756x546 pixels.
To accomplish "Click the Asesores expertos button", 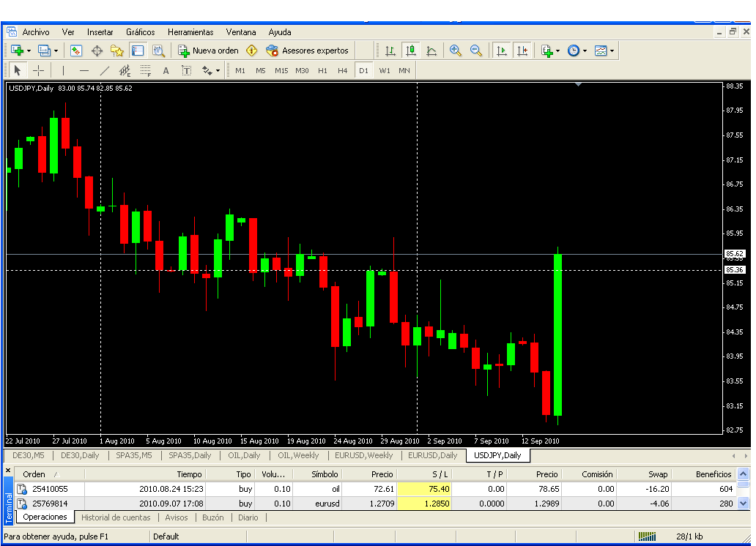I will [307, 51].
